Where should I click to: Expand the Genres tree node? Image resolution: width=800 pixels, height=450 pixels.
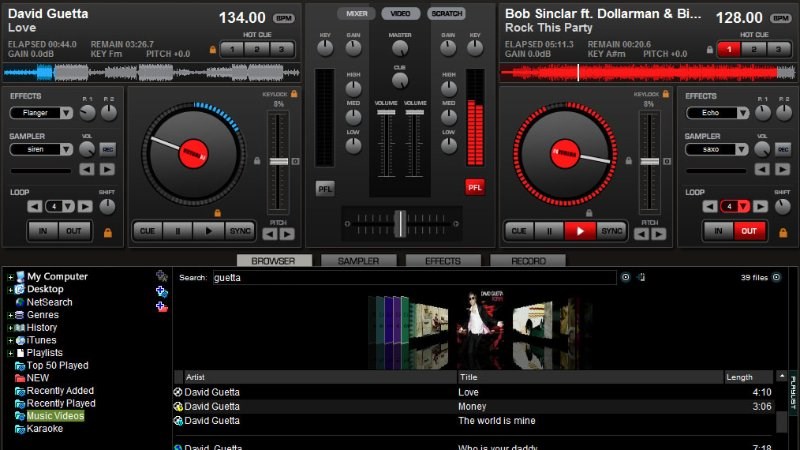pyautogui.click(x=10, y=315)
